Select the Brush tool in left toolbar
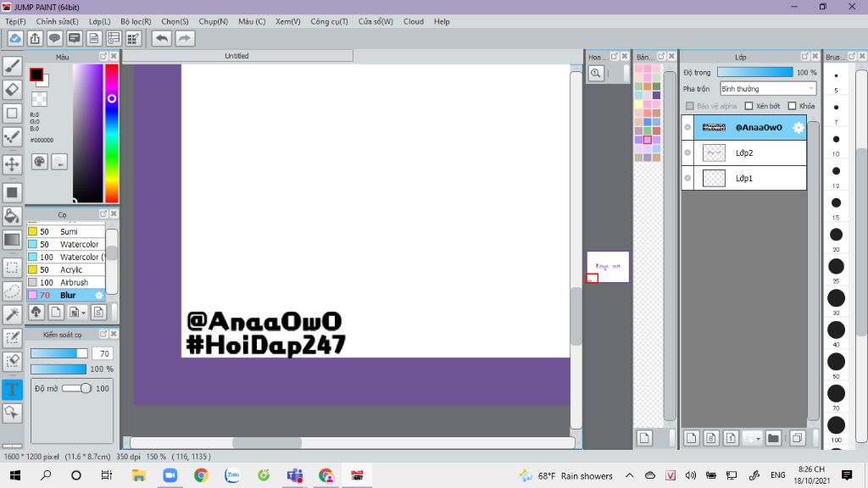 pyautogui.click(x=12, y=66)
